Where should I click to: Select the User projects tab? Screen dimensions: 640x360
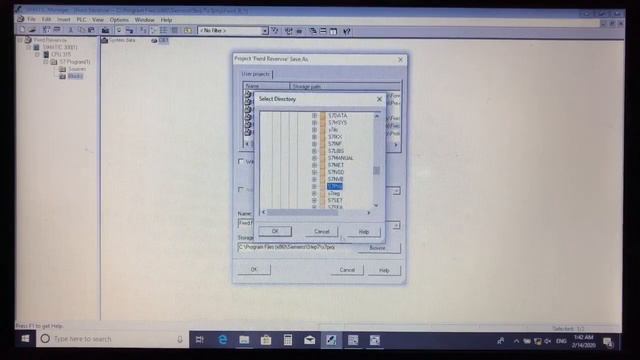[x=256, y=74]
